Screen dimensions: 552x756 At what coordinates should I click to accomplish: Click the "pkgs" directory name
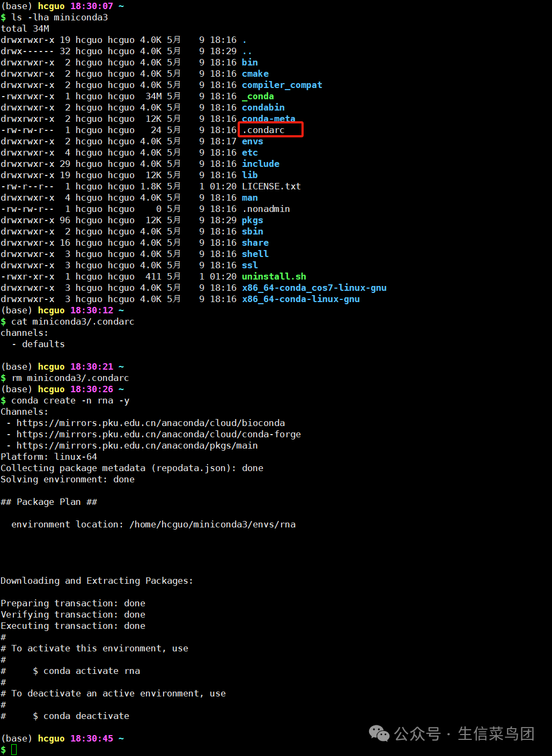pos(253,220)
